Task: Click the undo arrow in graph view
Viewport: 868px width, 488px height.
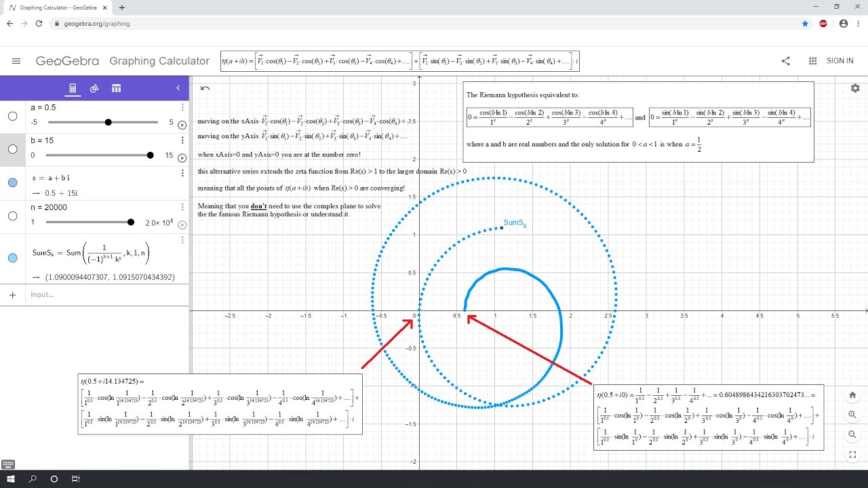Action: 205,88
